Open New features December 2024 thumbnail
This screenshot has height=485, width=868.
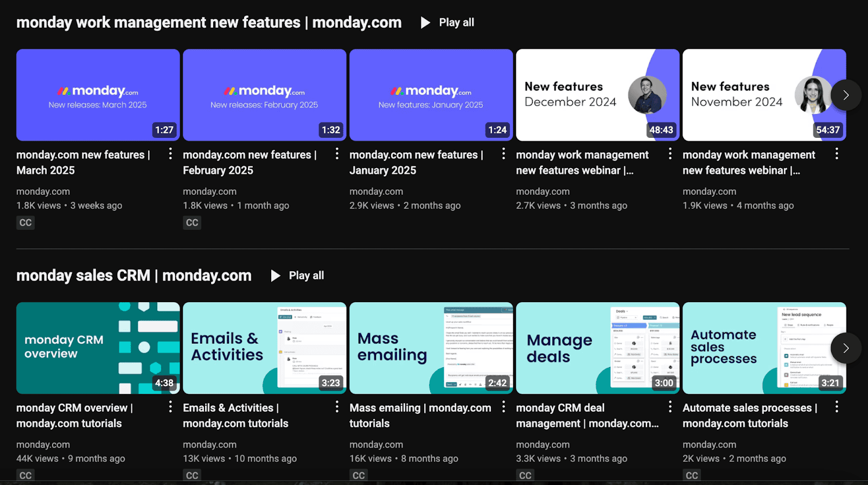[x=598, y=95]
